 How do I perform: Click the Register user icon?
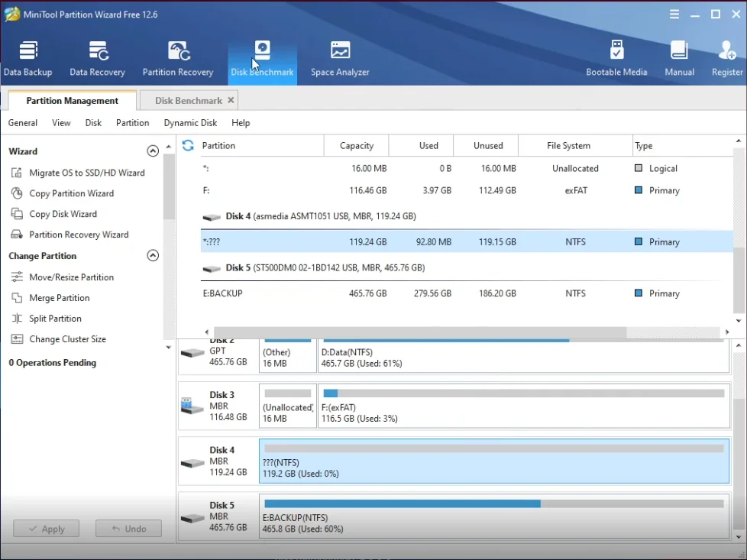[726, 59]
